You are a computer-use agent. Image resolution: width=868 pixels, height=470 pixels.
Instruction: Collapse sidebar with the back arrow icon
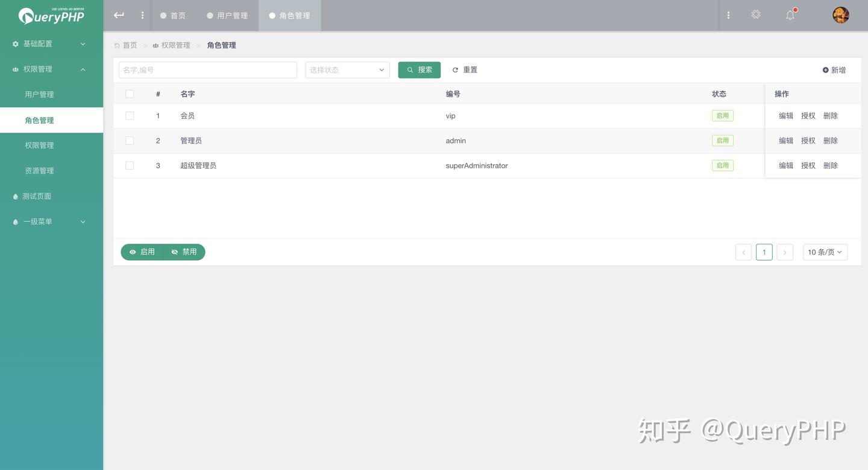point(119,15)
